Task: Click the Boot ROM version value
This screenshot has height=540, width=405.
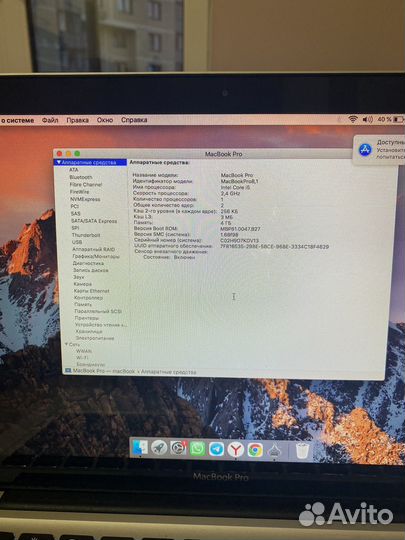Action: coord(240,229)
